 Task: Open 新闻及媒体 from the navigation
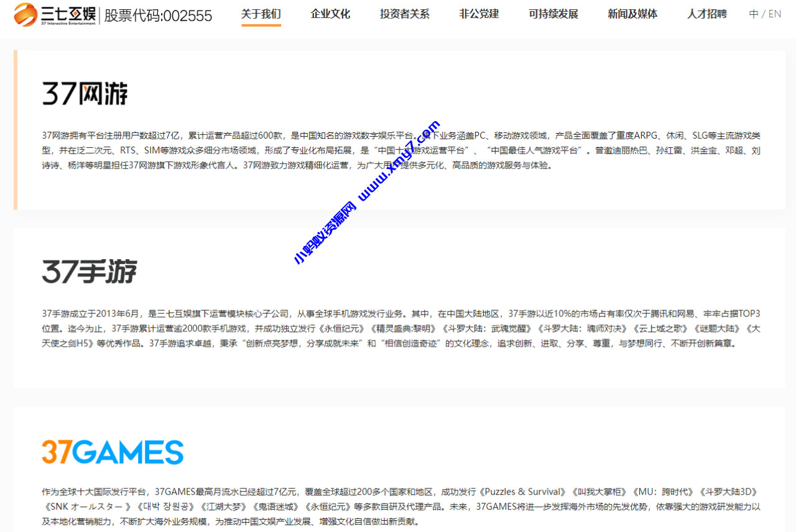click(x=632, y=14)
